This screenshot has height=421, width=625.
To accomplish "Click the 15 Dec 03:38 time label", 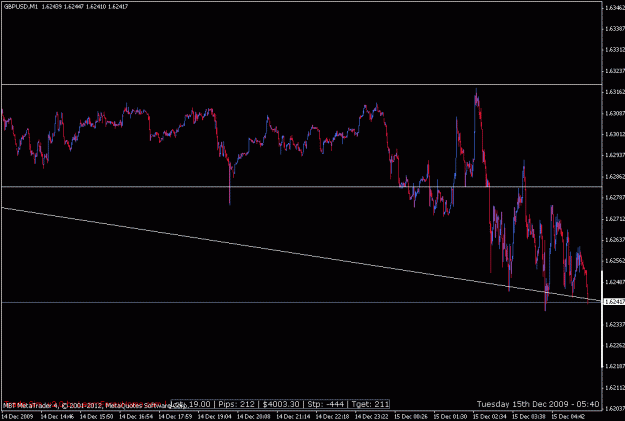I will pos(529,417).
